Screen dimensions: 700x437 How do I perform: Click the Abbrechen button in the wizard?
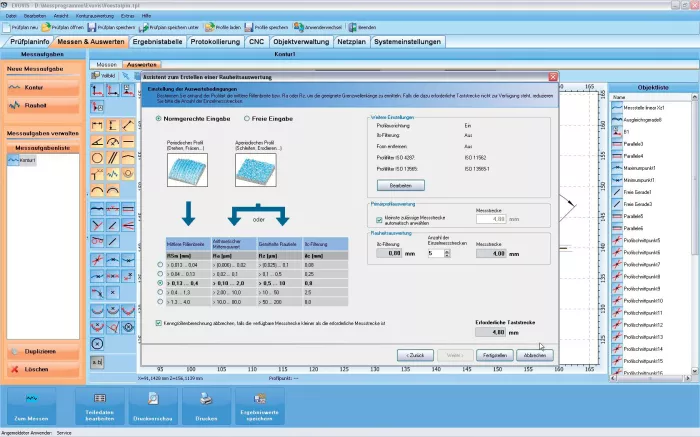tap(534, 355)
